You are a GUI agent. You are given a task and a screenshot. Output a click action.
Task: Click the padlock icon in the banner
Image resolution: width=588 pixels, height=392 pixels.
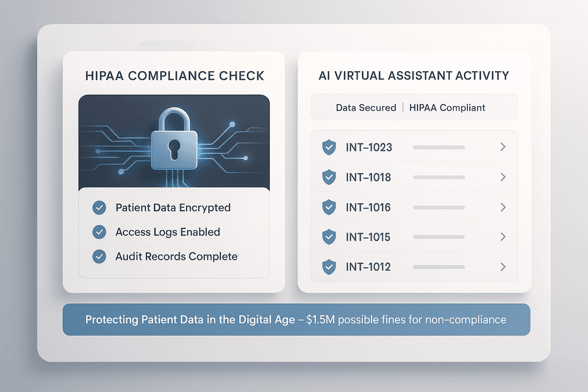point(174,139)
